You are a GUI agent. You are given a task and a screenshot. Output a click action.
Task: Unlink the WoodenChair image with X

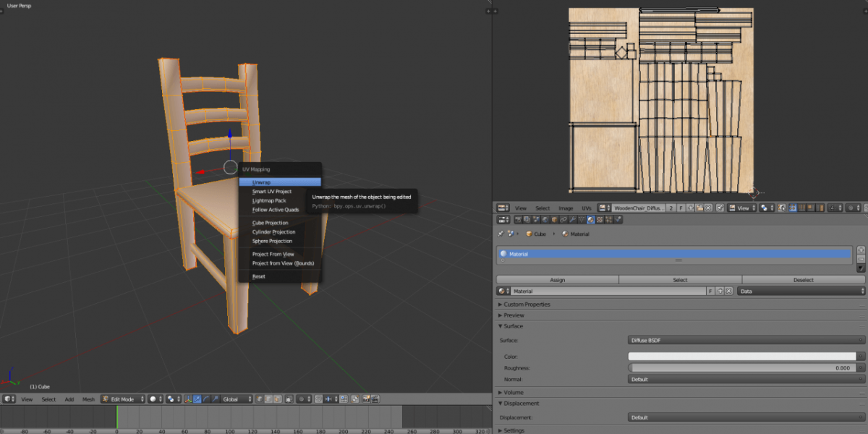point(709,208)
